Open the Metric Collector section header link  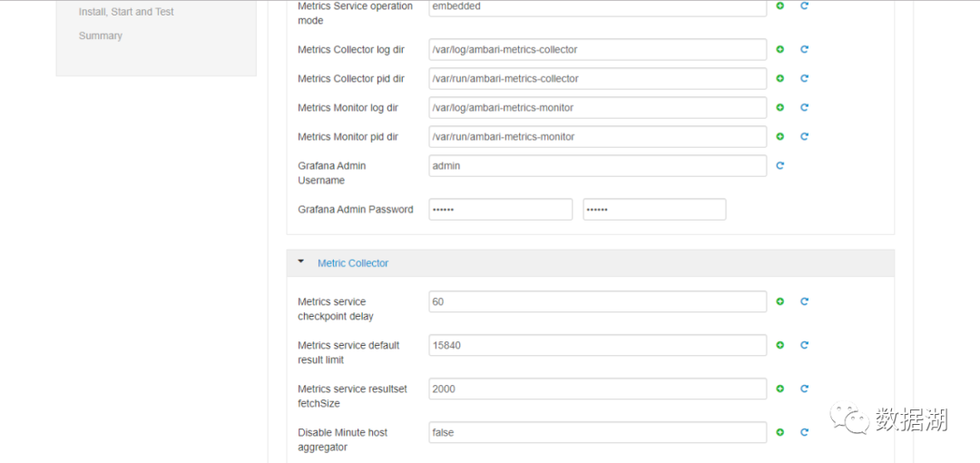click(x=353, y=263)
